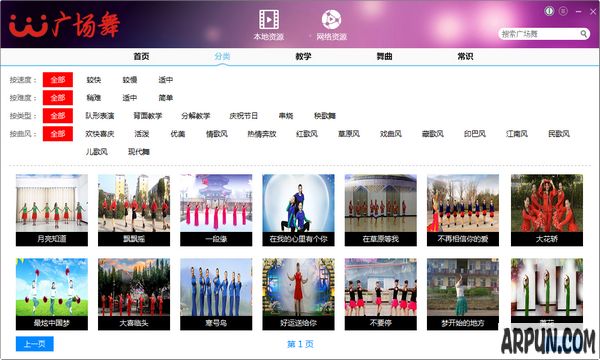Choose the 江南风 music style
600x360 pixels.
[x=517, y=134]
